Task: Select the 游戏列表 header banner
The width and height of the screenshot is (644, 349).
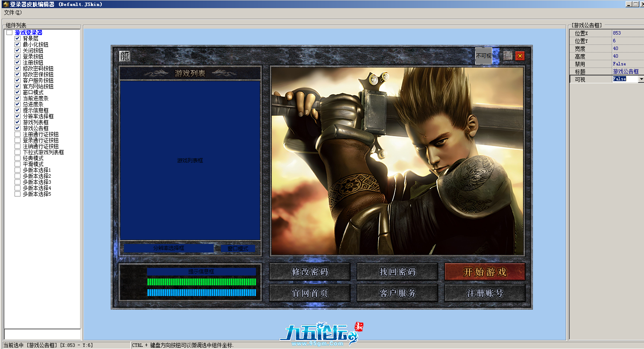Action: pyautogui.click(x=190, y=73)
